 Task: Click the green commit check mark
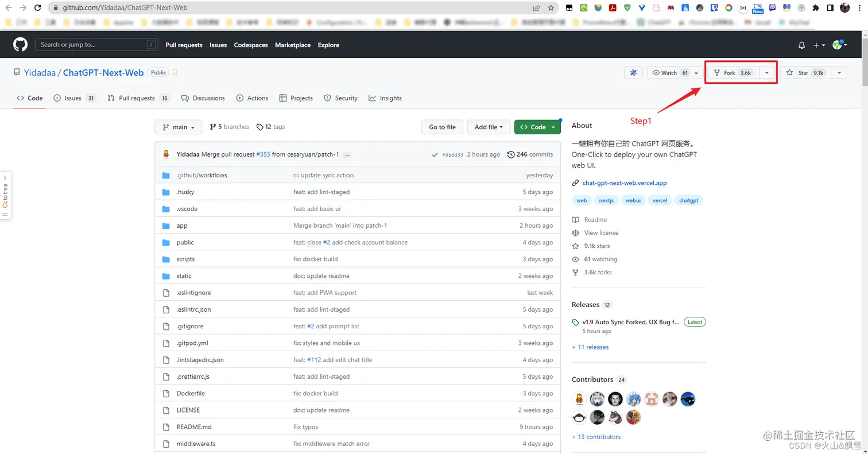[435, 154]
